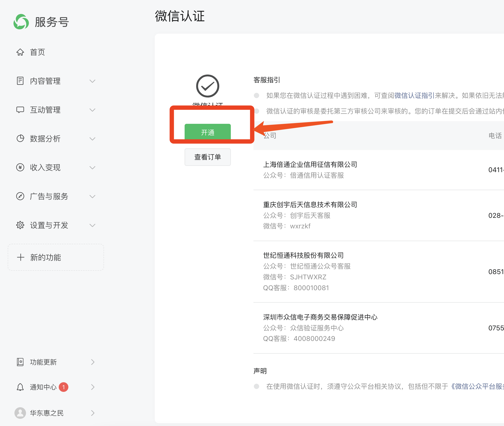Click the 微信号：SJHTWXRZ text
Viewport: 504px width, 426px height.
(x=295, y=277)
